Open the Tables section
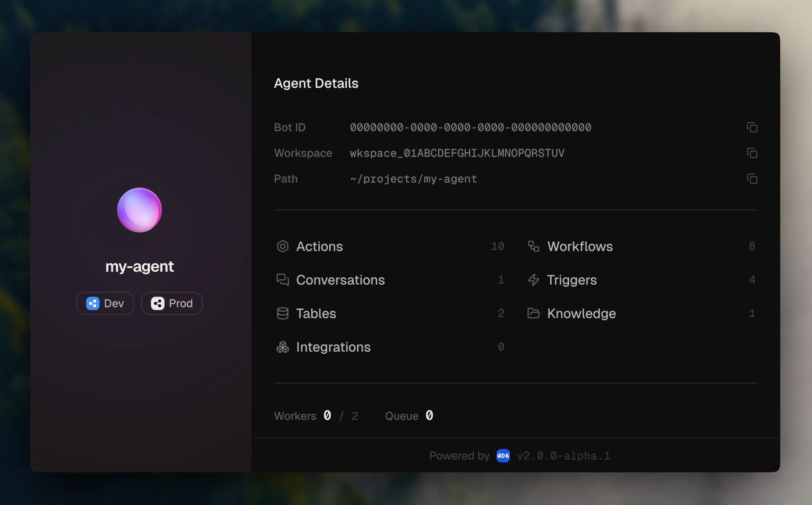 [391, 313]
